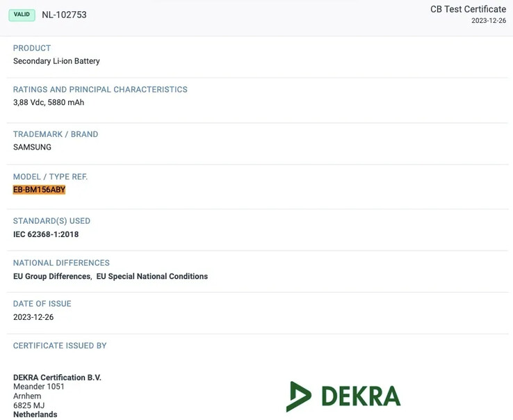
Task: Click the Meander 1051 address line
Action: tap(39, 387)
